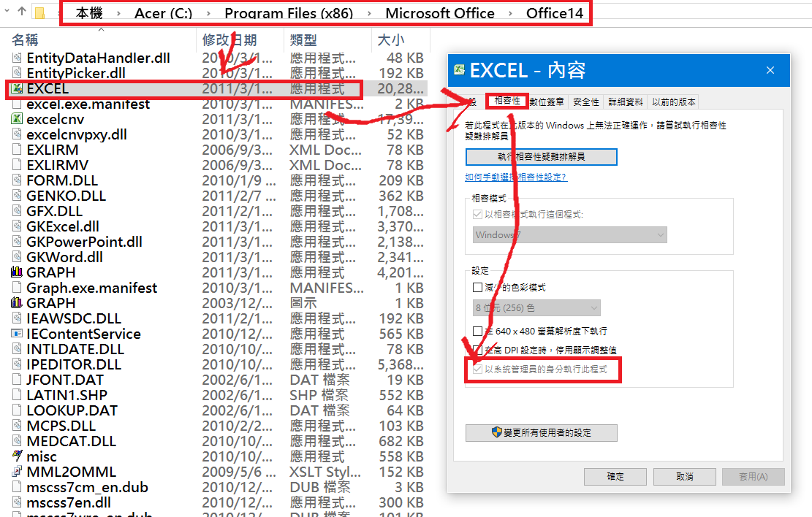Click the JFONT.DAT file icon
Image resolution: width=812 pixels, height=517 pixels.
tap(17, 380)
